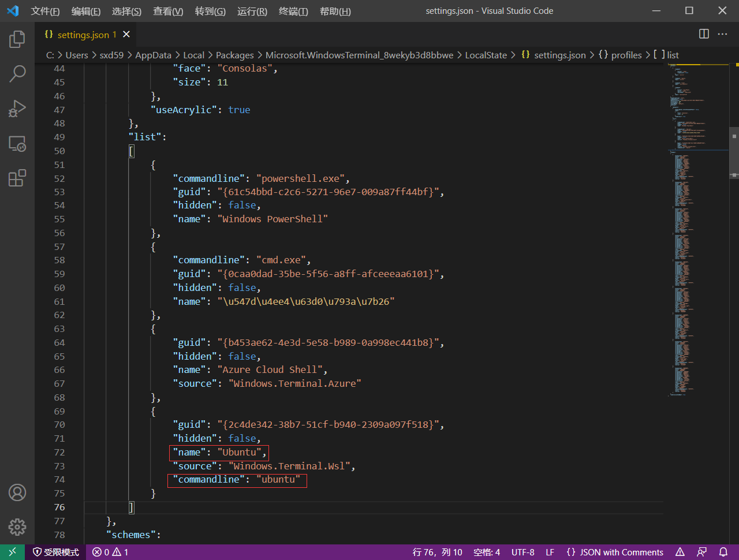Open the Accounts menu icon
Screen dimensions: 739x560
[17, 492]
